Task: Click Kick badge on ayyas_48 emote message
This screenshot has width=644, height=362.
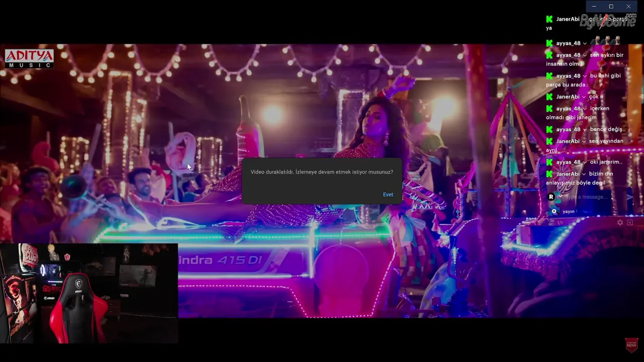Action: (549, 43)
